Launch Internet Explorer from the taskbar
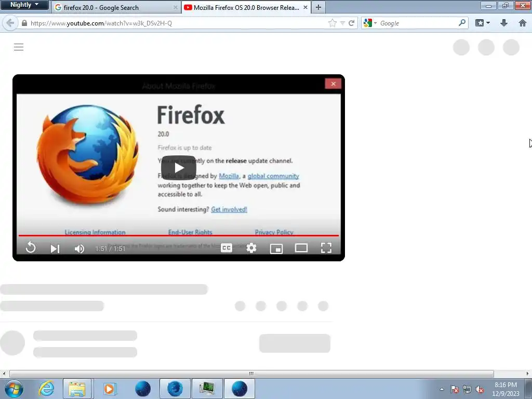The height and width of the screenshot is (399, 532). 46,389
